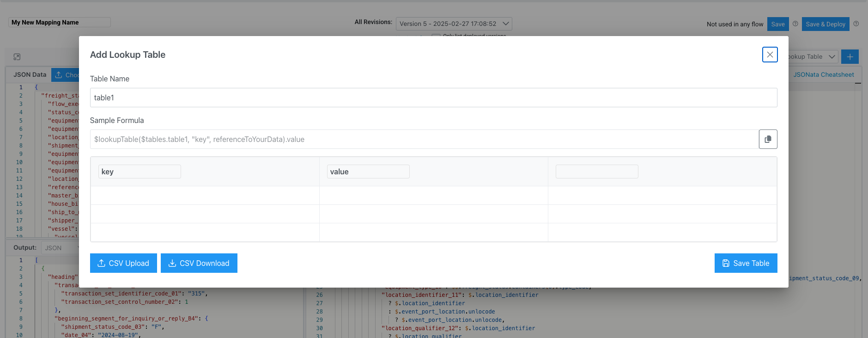Viewport: 868px width, 338px height.
Task: Click the Choose file upload button
Action: [x=65, y=75]
